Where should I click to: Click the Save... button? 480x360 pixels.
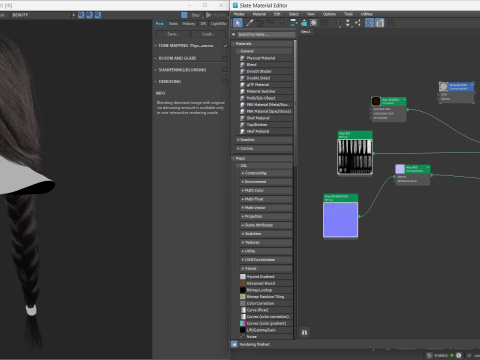coord(173,34)
